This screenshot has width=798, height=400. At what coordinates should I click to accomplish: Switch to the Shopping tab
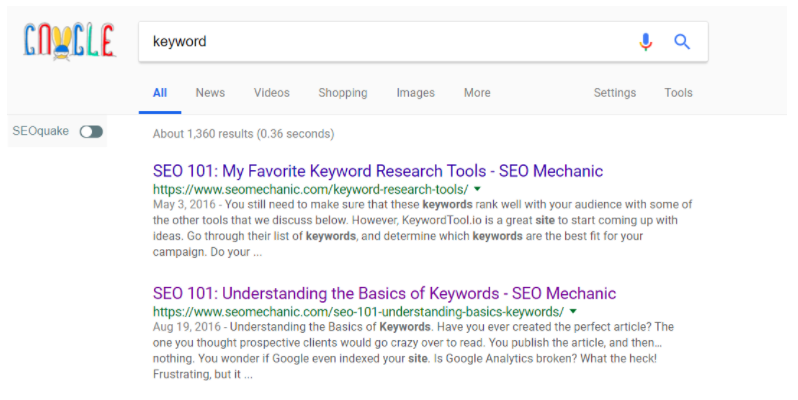343,93
